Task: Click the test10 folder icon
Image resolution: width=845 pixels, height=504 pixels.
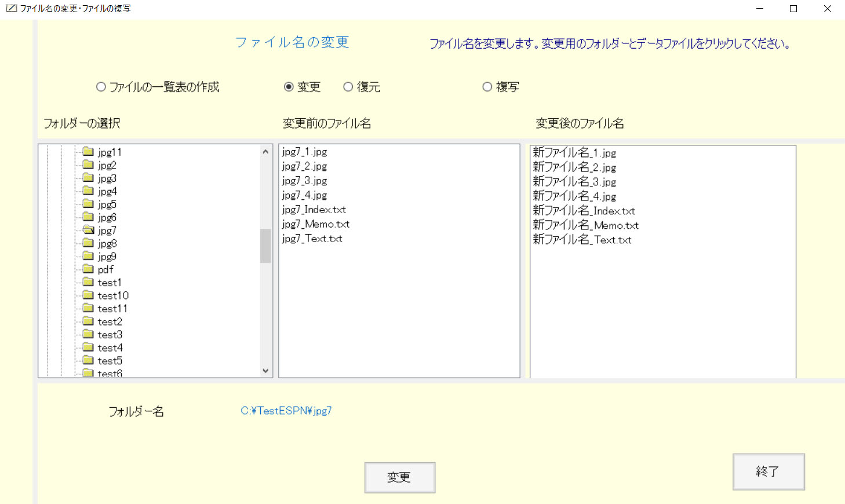Action: (88, 295)
